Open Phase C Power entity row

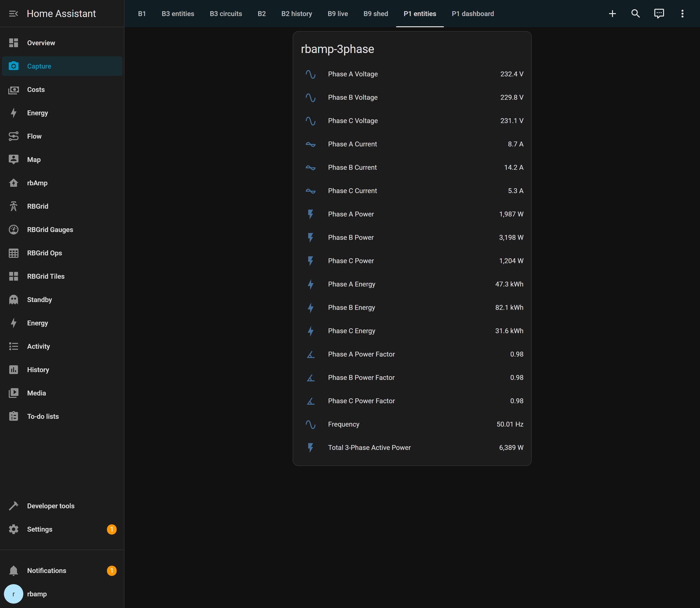click(x=412, y=261)
